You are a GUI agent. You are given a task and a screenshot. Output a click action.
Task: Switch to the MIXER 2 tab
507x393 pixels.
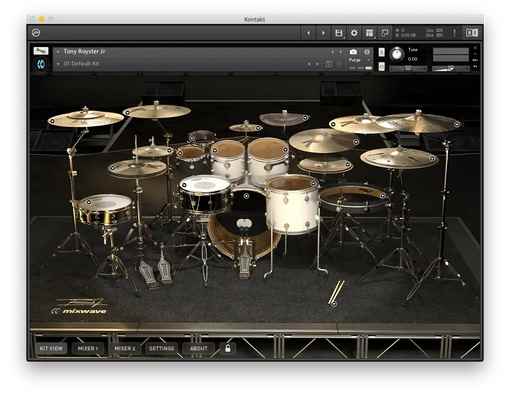click(125, 348)
